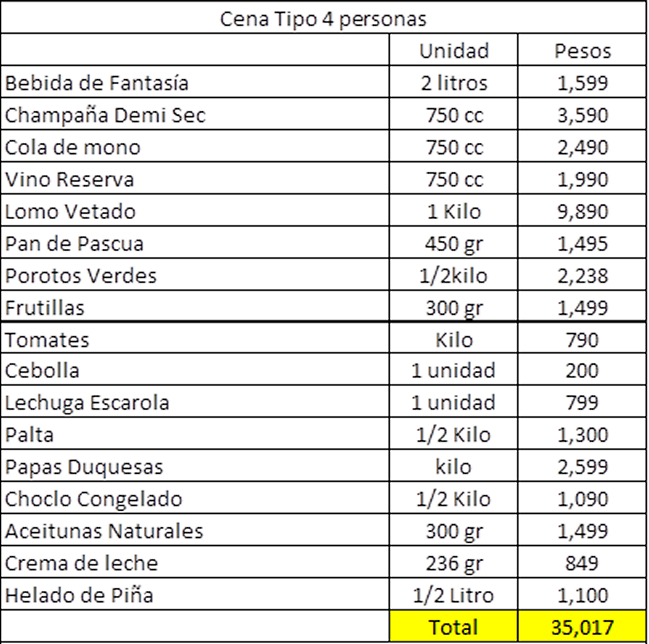The width and height of the screenshot is (649, 644).
Task: Select the 'Aceitunas Naturales' cell
Action: tap(104, 531)
